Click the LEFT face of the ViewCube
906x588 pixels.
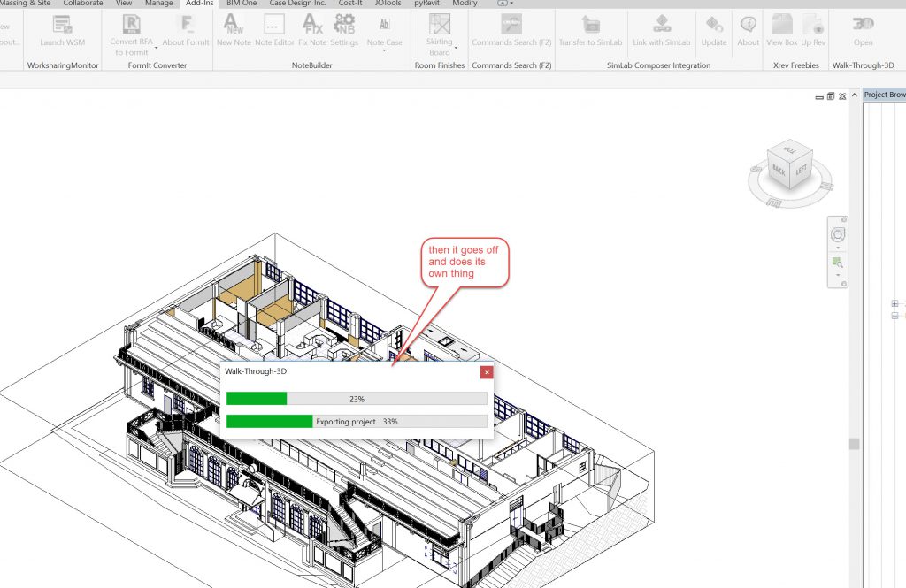pyautogui.click(x=801, y=169)
